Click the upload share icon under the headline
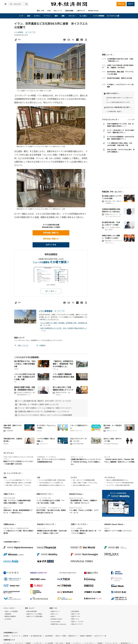 (86, 40)
